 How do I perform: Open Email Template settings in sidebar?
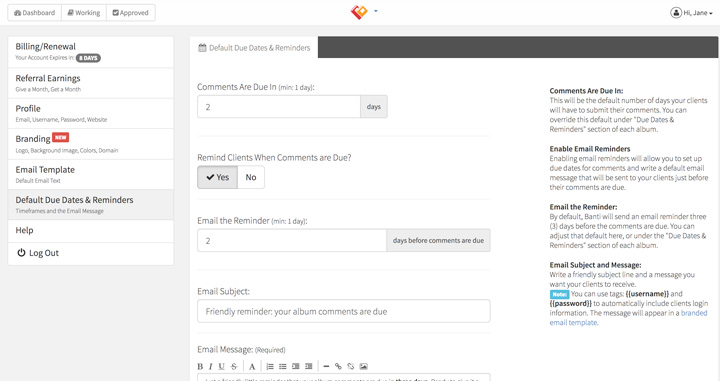point(91,174)
